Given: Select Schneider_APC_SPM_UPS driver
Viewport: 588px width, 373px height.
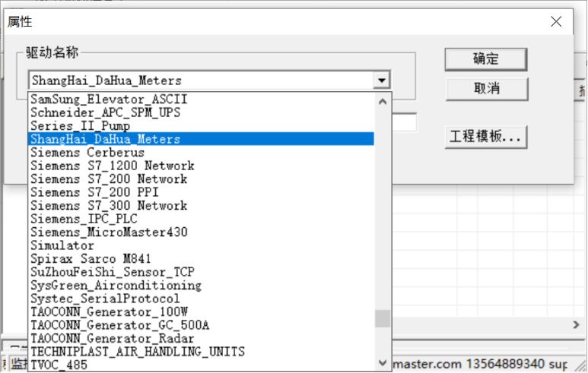Looking at the screenshot, I should point(202,112).
